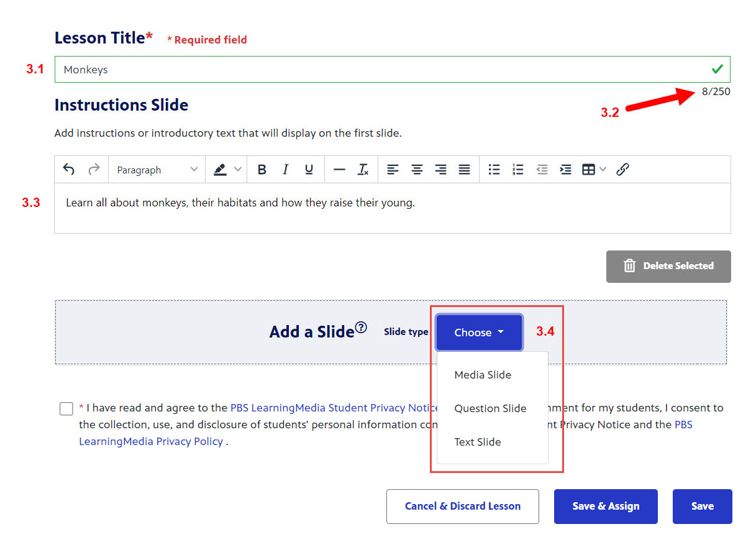The height and width of the screenshot is (542, 756).
Task: Open the Paragraph style dropdown
Action: point(157,170)
